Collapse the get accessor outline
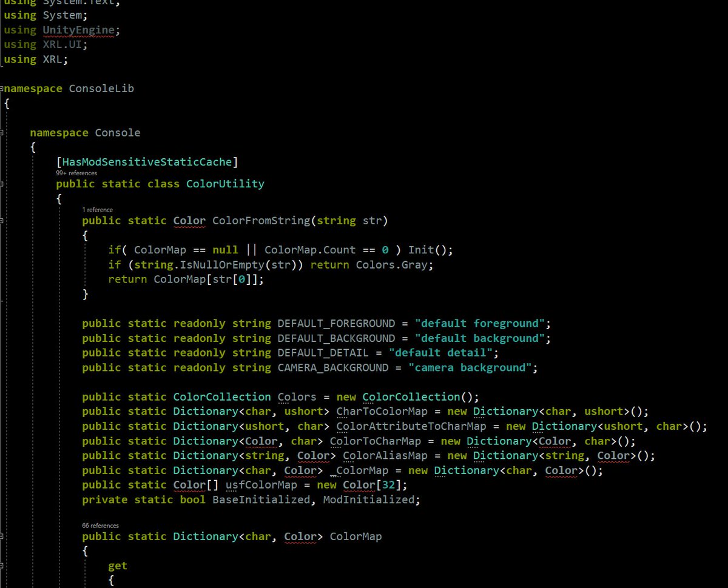728x588 pixels. [x=2, y=566]
